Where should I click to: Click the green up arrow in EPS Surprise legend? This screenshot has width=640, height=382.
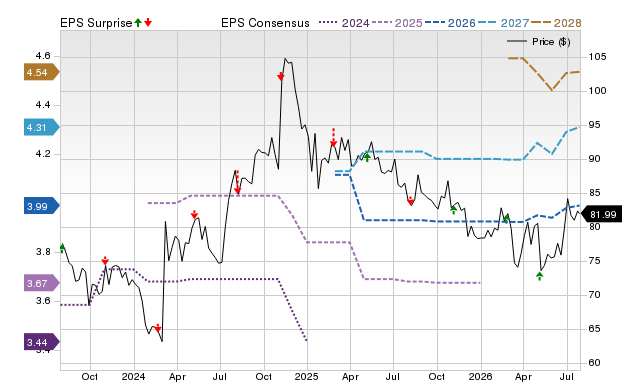click(x=138, y=22)
